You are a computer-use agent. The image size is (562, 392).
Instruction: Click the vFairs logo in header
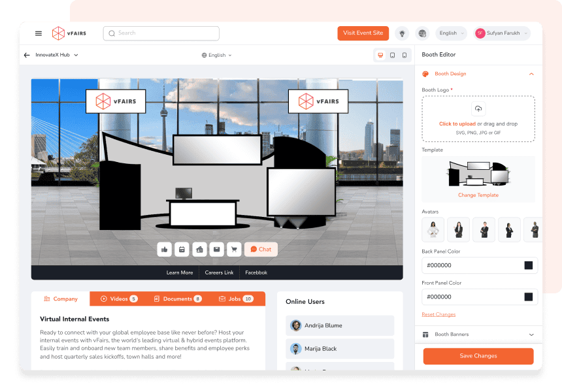click(69, 33)
